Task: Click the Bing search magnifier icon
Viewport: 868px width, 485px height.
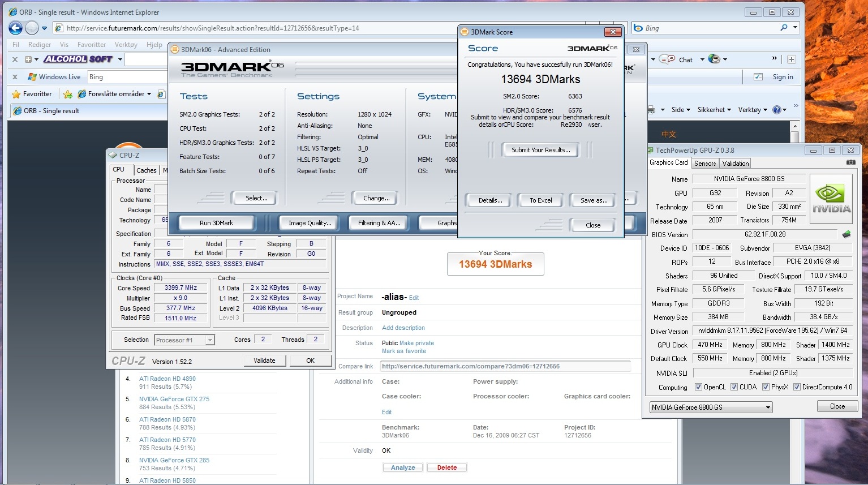Action: (x=784, y=28)
